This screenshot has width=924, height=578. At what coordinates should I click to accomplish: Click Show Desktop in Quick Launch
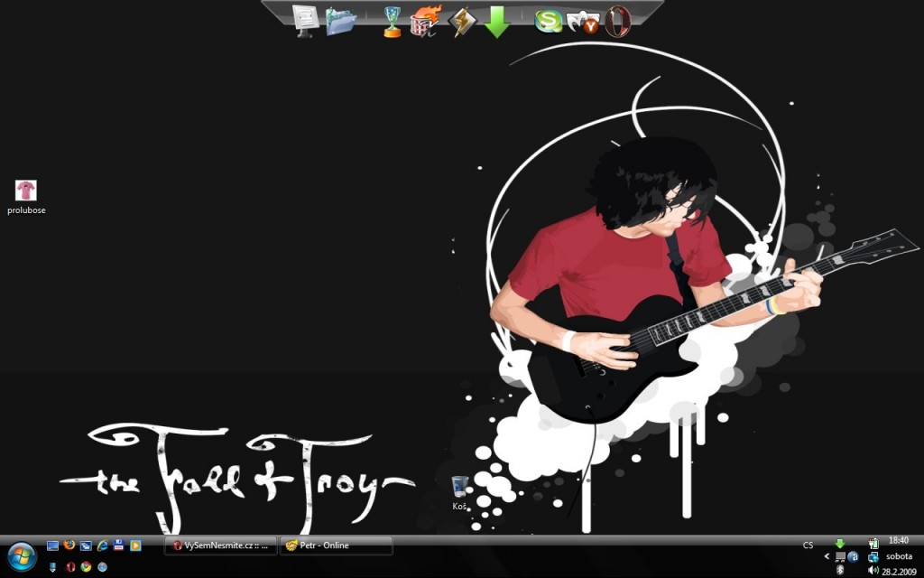pos(52,545)
